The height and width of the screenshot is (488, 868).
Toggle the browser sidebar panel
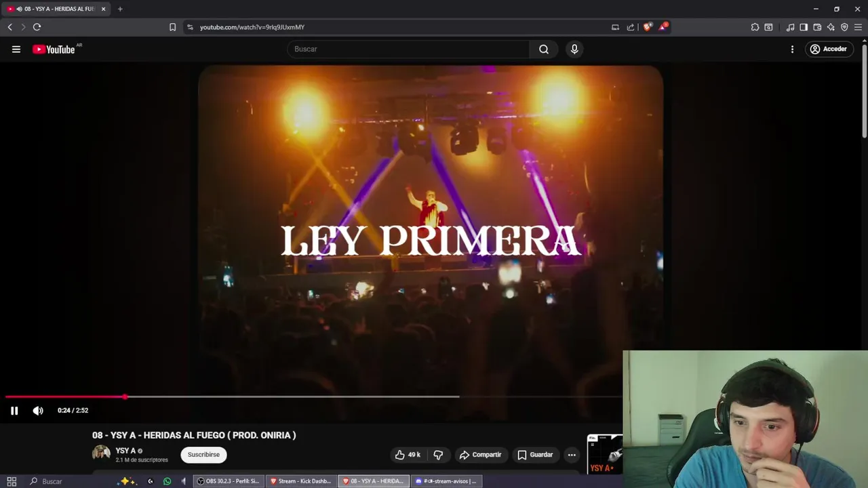pos(804,27)
